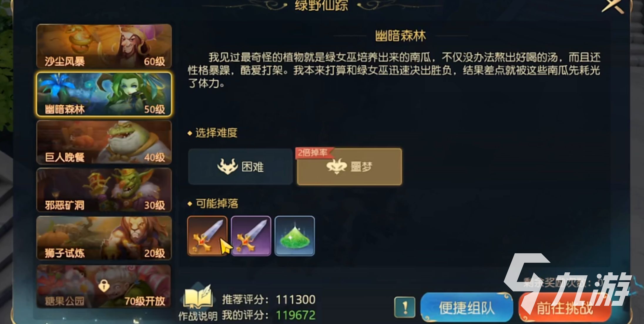644x324 pixels.
Task: Click the yellow exclamation info icon
Action: 405,307
